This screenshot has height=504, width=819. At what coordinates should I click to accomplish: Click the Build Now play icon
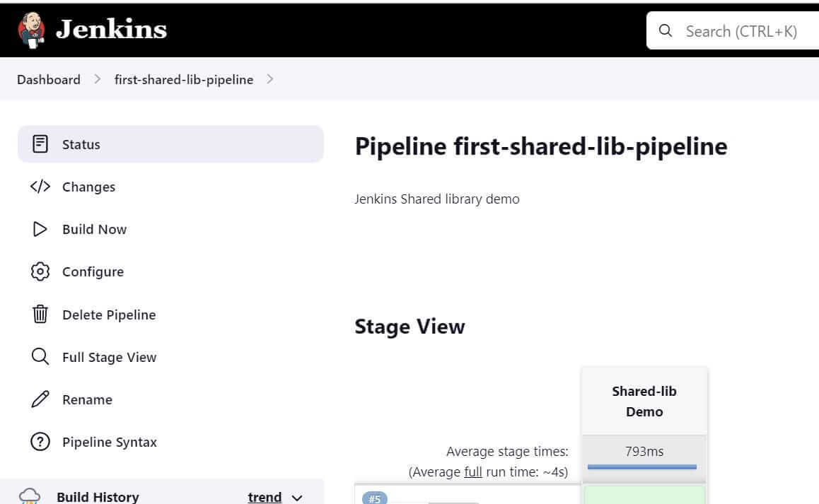click(x=40, y=229)
